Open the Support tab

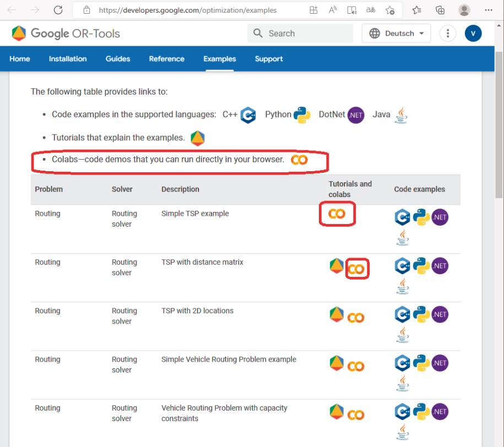pos(269,59)
